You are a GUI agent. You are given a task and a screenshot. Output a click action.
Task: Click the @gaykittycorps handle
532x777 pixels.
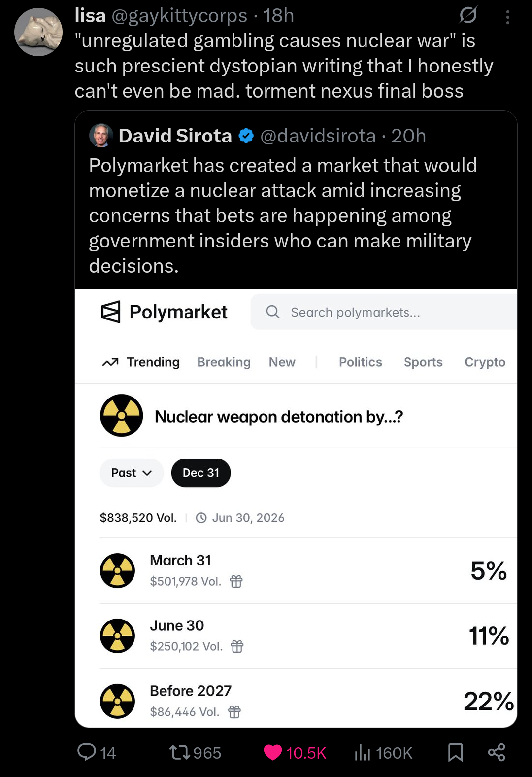[179, 16]
